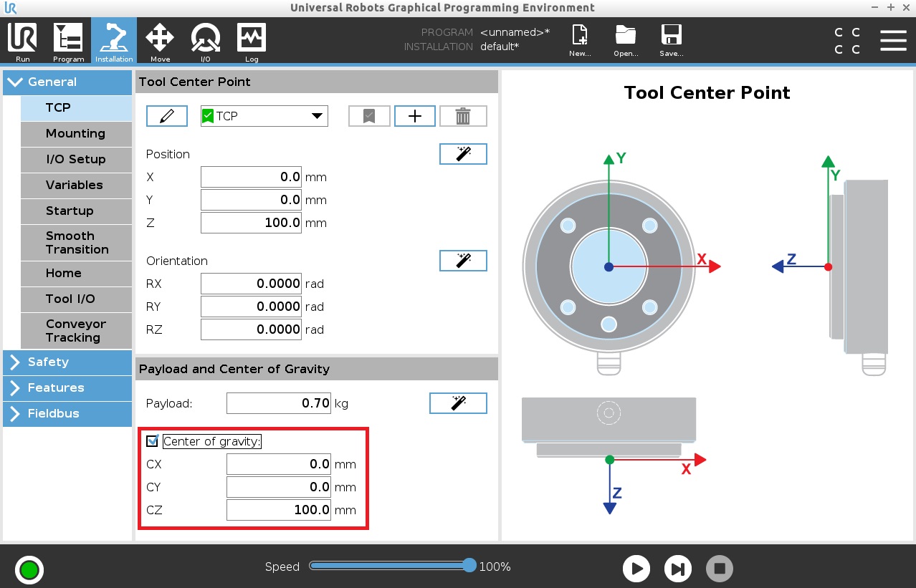Go to the I/O tab

coord(206,42)
